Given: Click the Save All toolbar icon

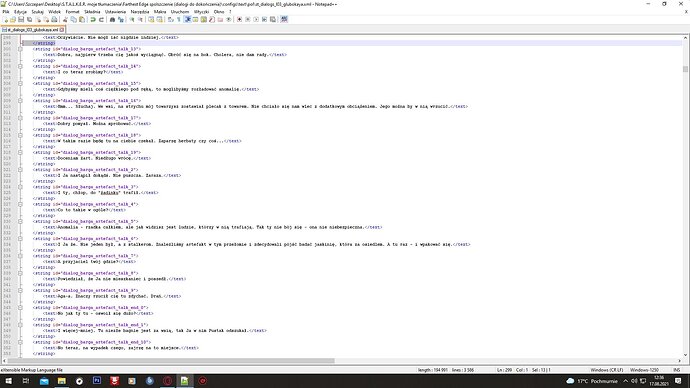Looking at the screenshot, I should click(29, 20).
